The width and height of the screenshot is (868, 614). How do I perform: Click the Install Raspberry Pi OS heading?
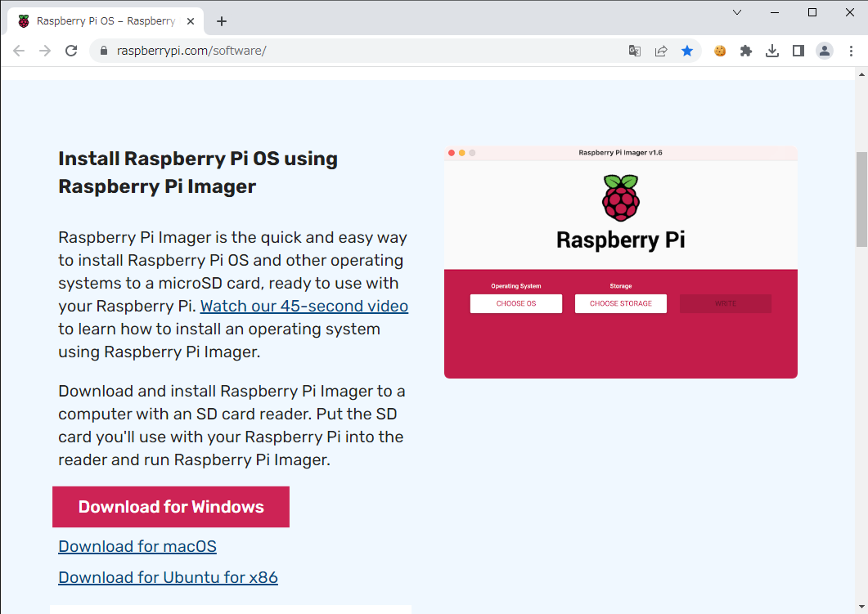[x=198, y=173]
